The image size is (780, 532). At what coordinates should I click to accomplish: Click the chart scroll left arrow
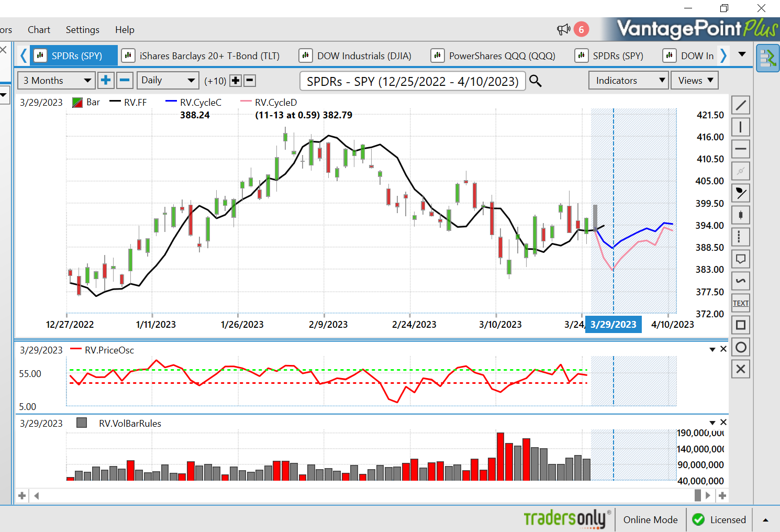[37, 495]
